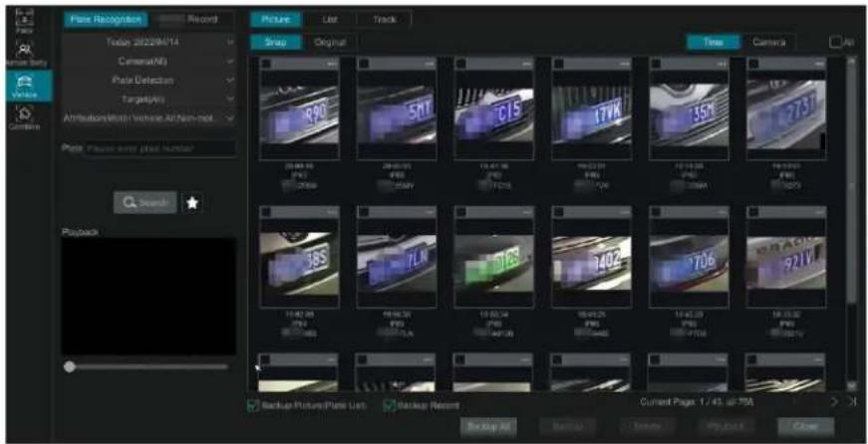The height and width of the screenshot is (444, 868).
Task: Check the box on the 921V plate card
Action: tap(752, 212)
